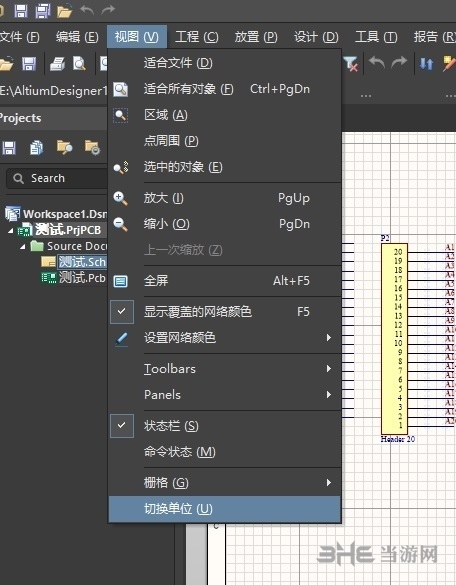
Task: Choose 适合文件 (D) from the menu
Action: click(225, 63)
